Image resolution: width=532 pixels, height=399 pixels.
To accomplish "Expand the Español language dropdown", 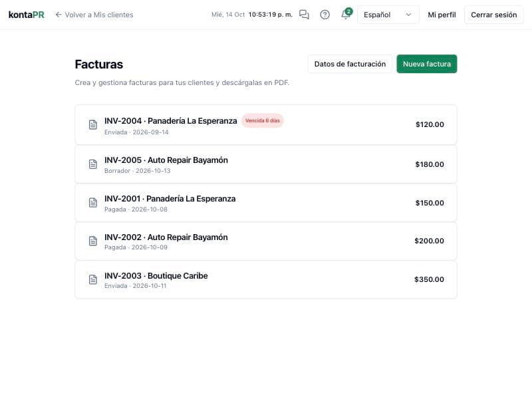I will [x=388, y=15].
